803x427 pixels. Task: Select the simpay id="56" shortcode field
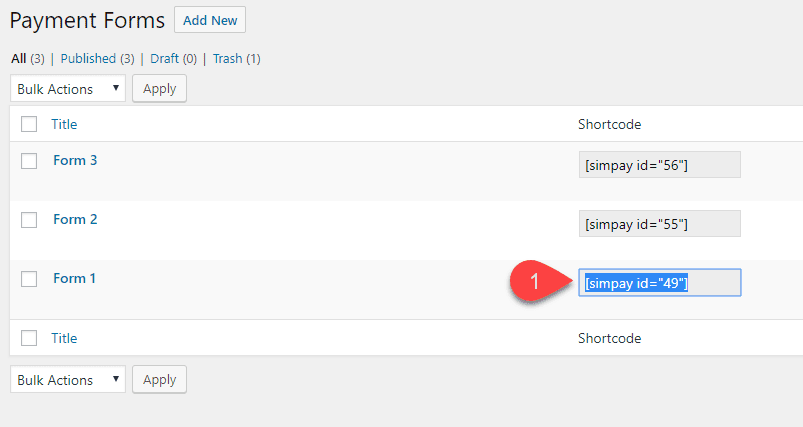click(659, 165)
